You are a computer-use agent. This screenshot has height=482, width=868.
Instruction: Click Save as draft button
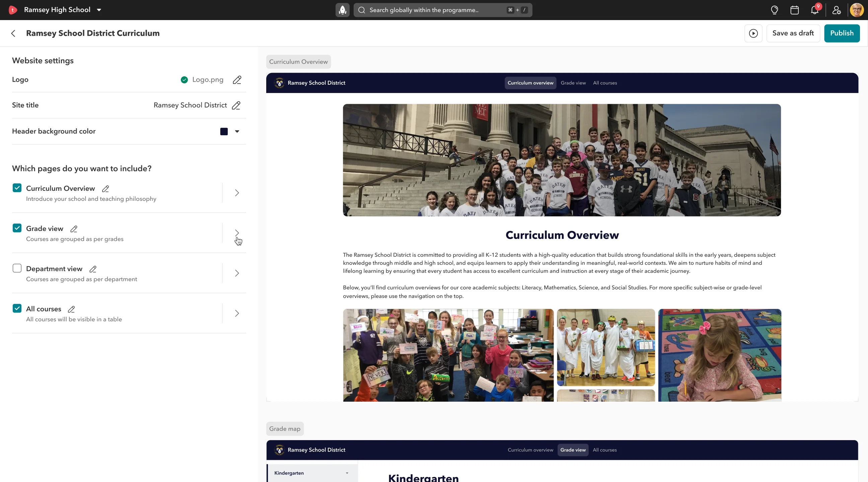(793, 33)
